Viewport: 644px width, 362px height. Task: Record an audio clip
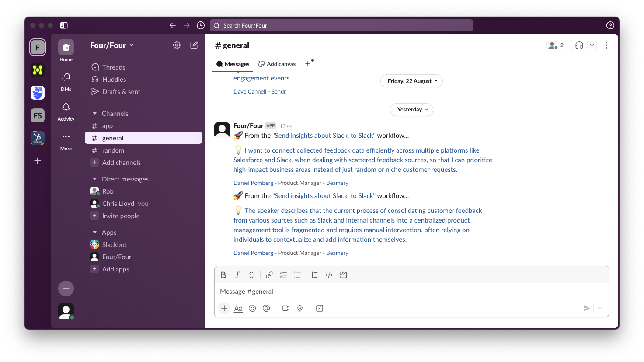point(300,308)
